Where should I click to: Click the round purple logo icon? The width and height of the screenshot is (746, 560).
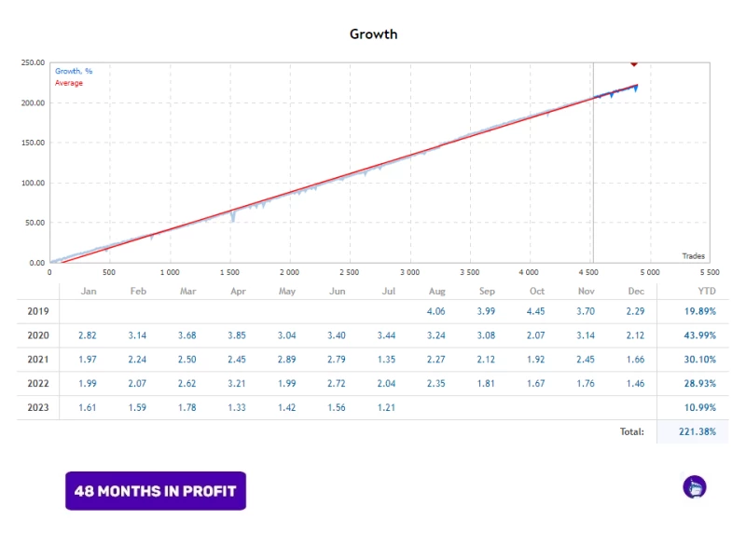point(695,486)
